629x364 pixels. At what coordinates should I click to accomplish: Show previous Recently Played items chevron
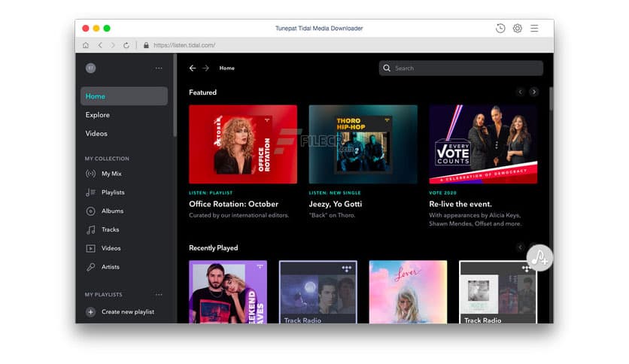click(x=521, y=247)
